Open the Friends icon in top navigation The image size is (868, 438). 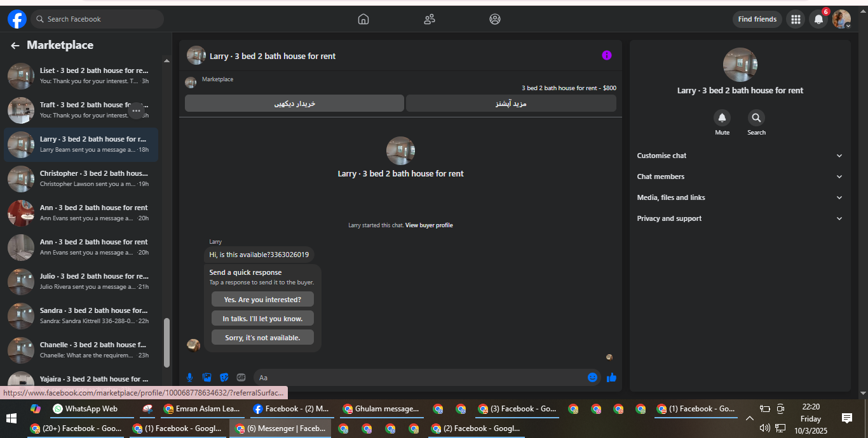[430, 19]
